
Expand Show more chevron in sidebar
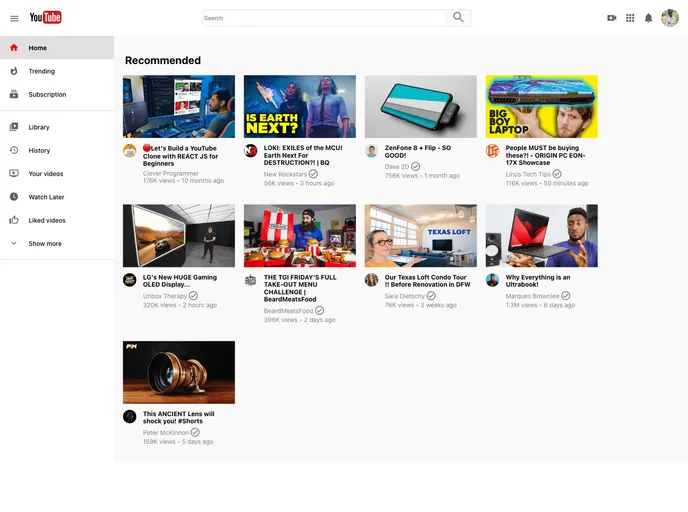click(14, 243)
